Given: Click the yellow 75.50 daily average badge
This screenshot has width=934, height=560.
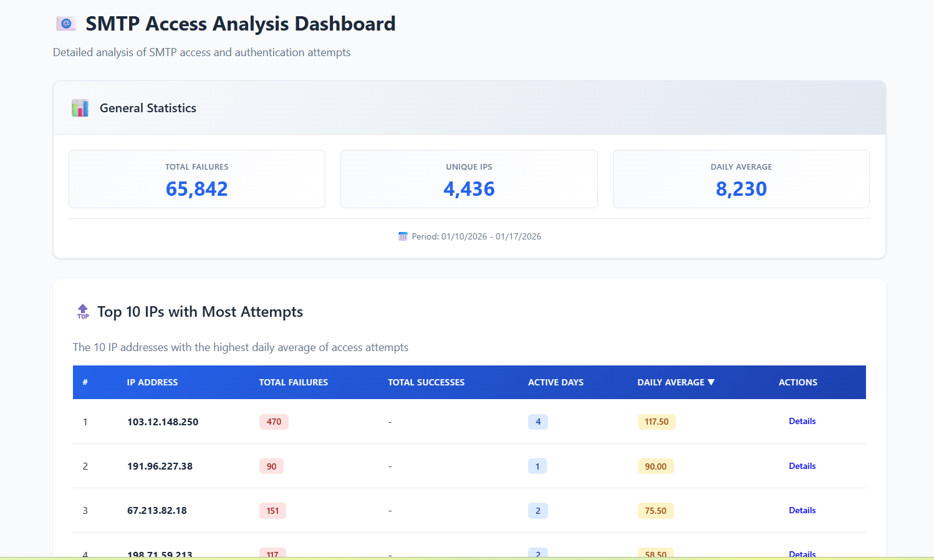Looking at the screenshot, I should pos(655,511).
